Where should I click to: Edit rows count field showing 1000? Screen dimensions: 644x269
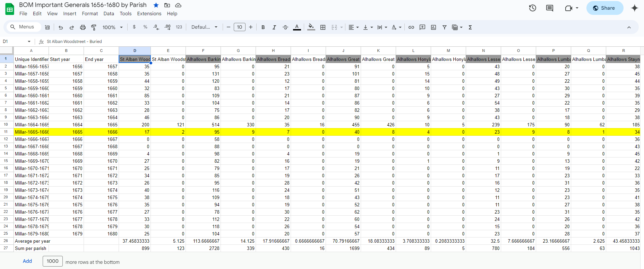click(x=53, y=261)
